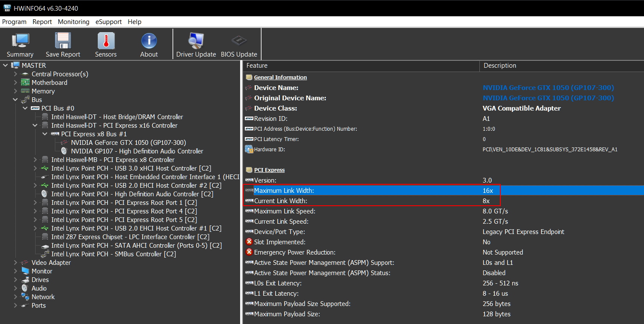Image resolution: width=644 pixels, height=324 pixels.
Task: Click the PCI Express section header icon
Action: coord(249,170)
